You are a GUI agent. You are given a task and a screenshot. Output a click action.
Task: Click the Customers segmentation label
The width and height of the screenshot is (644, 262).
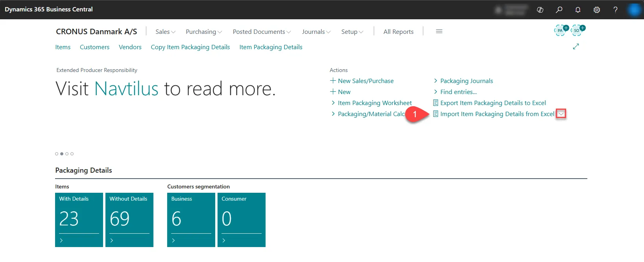pyautogui.click(x=198, y=186)
